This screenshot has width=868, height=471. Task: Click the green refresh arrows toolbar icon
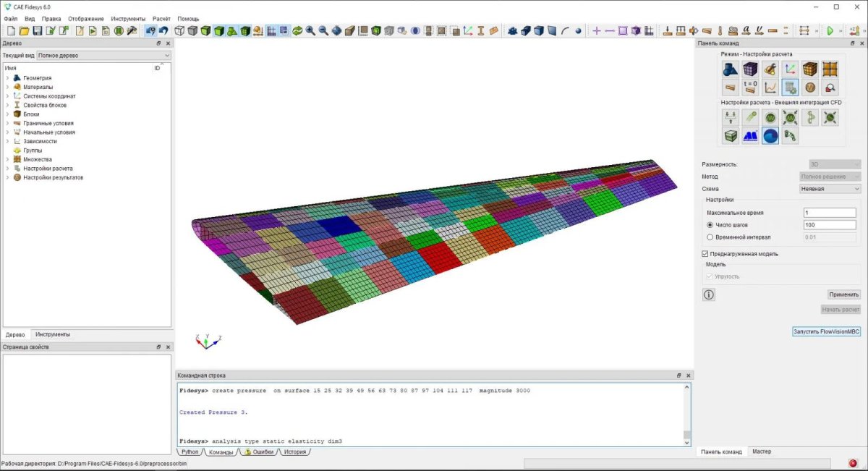click(297, 31)
